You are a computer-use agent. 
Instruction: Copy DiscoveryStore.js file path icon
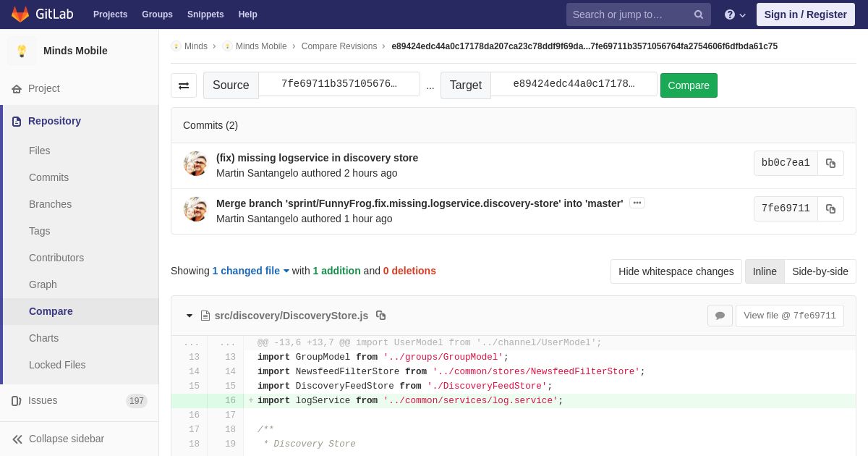(x=381, y=316)
